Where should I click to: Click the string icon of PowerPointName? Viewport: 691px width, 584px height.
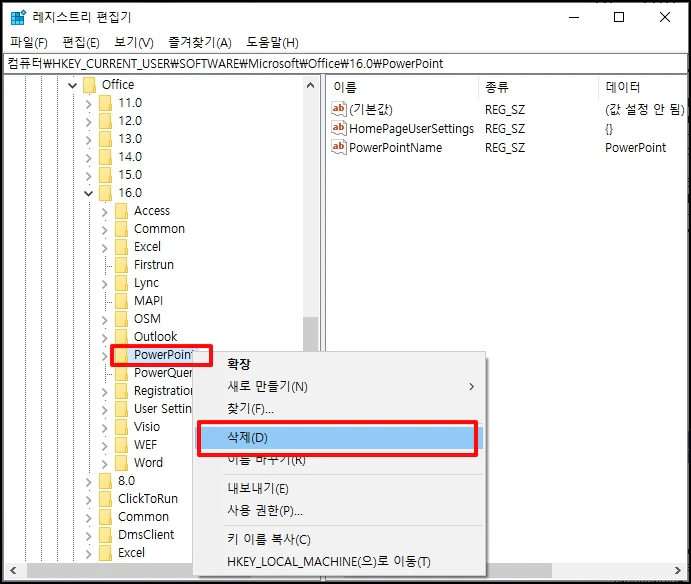coord(339,147)
